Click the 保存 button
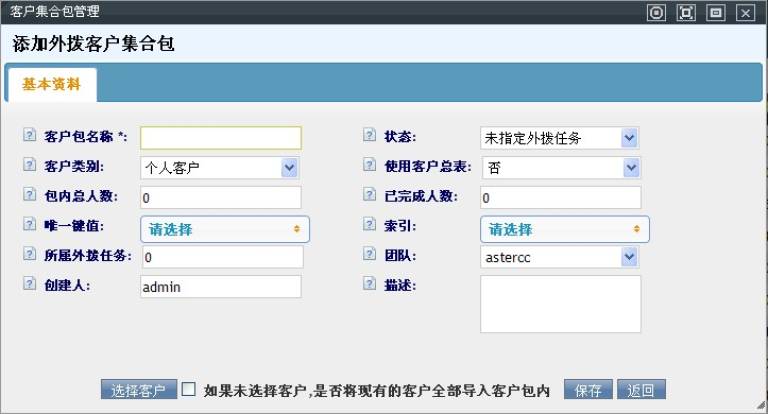The height and width of the screenshot is (414, 768). coord(588,390)
